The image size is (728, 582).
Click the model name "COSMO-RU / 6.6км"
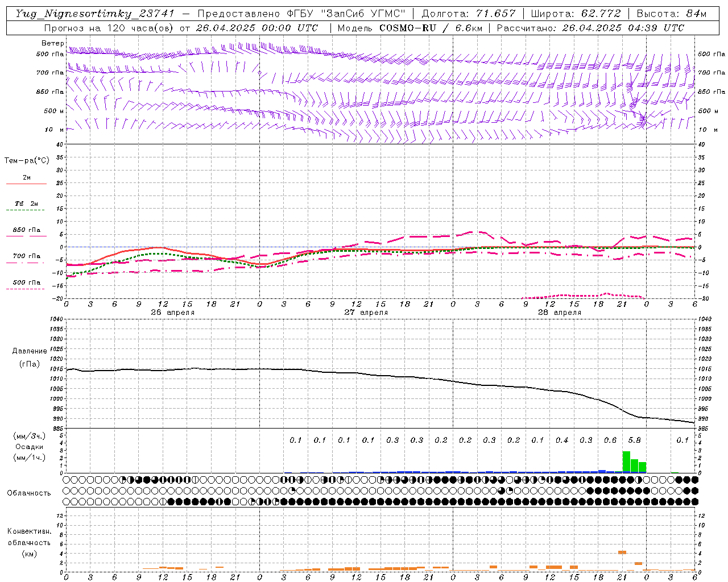click(x=430, y=28)
